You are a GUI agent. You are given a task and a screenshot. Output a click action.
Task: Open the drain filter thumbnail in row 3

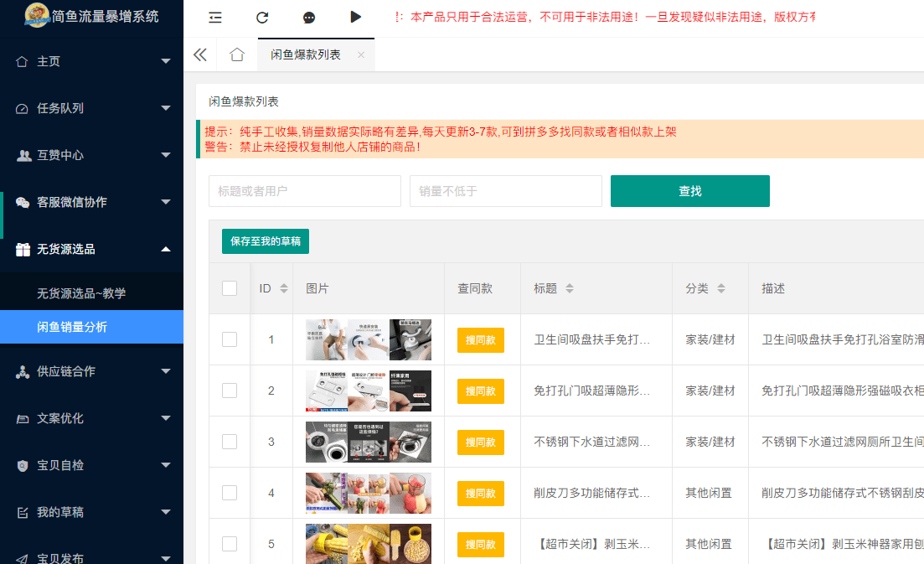coord(369,442)
